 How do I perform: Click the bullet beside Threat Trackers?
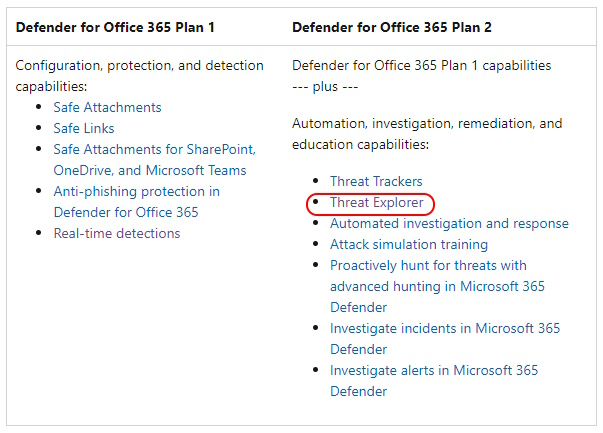(x=316, y=180)
